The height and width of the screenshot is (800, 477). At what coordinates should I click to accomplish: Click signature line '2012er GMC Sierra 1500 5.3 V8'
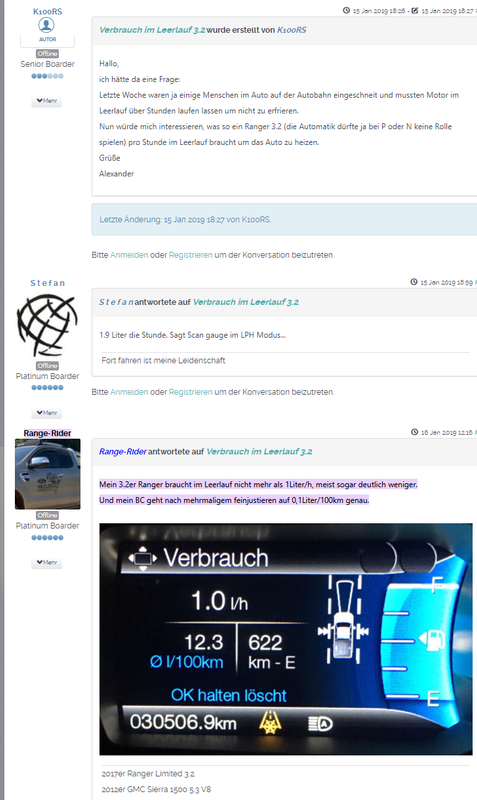click(156, 789)
